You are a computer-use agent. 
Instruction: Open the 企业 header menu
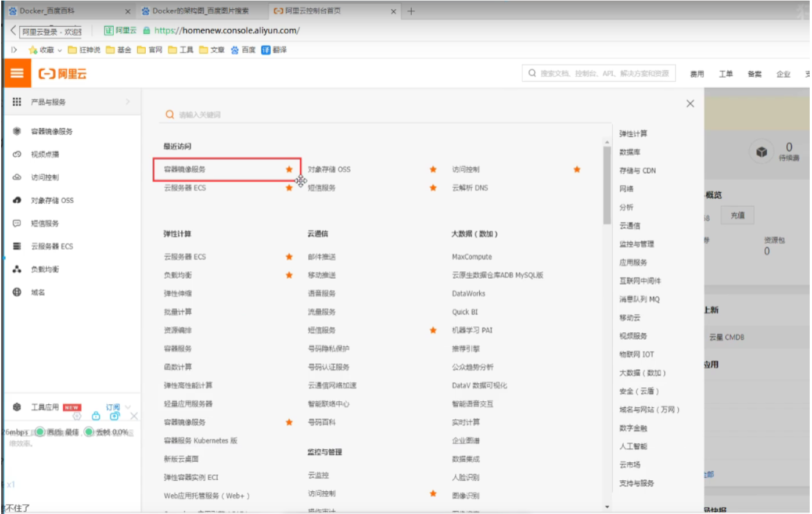coord(784,74)
